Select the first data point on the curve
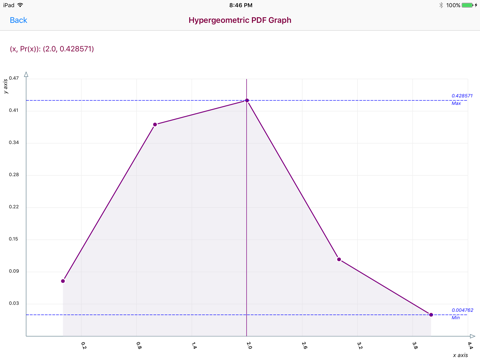This screenshot has width=480, height=360. coord(63,281)
